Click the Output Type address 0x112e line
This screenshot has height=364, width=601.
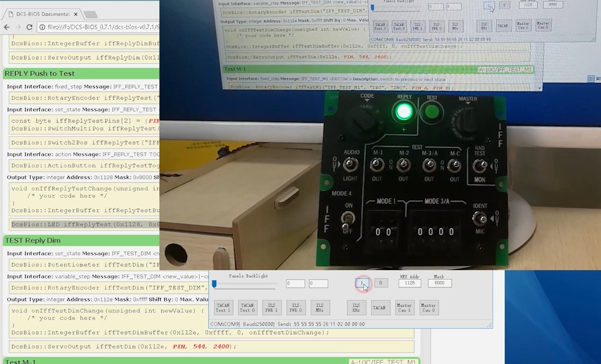point(107,300)
